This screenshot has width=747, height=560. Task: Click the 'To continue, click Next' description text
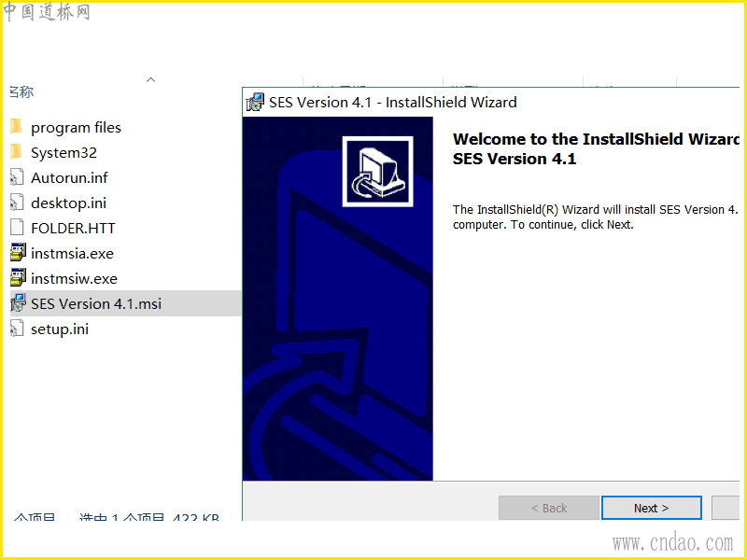pyautogui.click(x=572, y=225)
